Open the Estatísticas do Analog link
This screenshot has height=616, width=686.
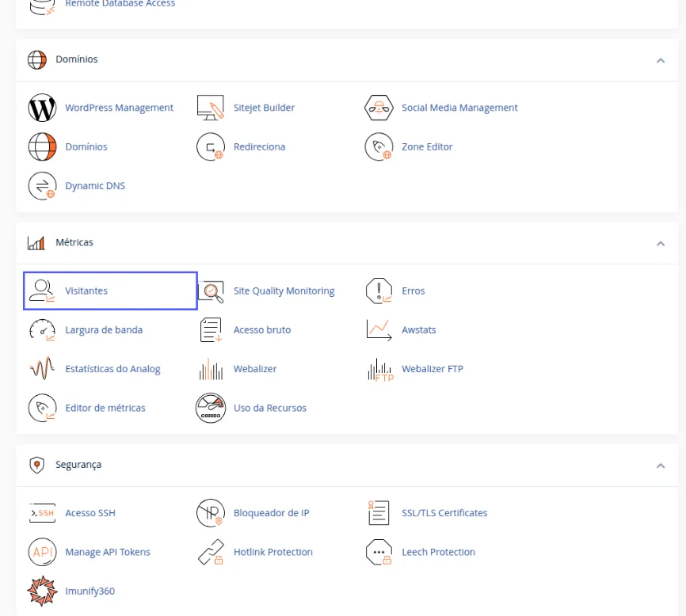(x=112, y=369)
